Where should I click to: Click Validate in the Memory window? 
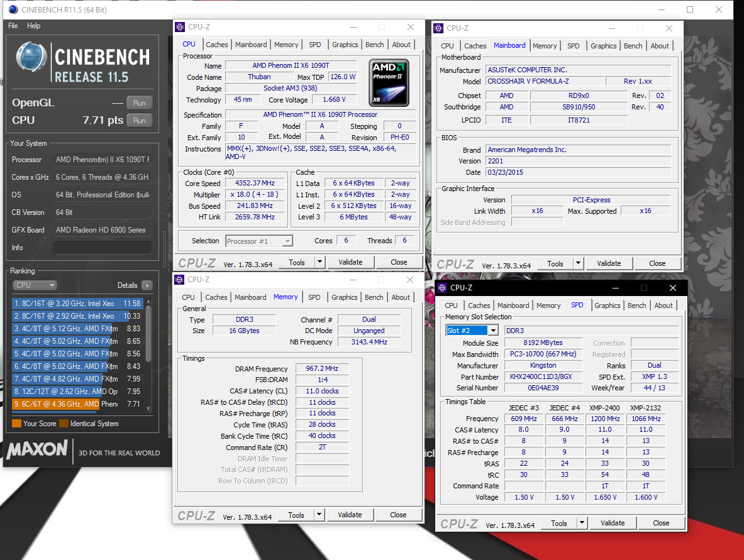click(350, 515)
